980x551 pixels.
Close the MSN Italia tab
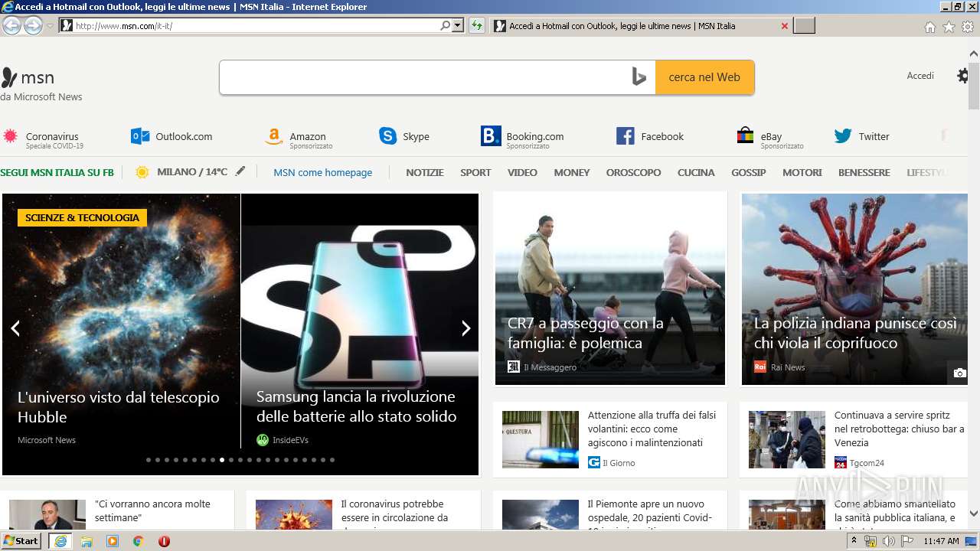click(784, 26)
